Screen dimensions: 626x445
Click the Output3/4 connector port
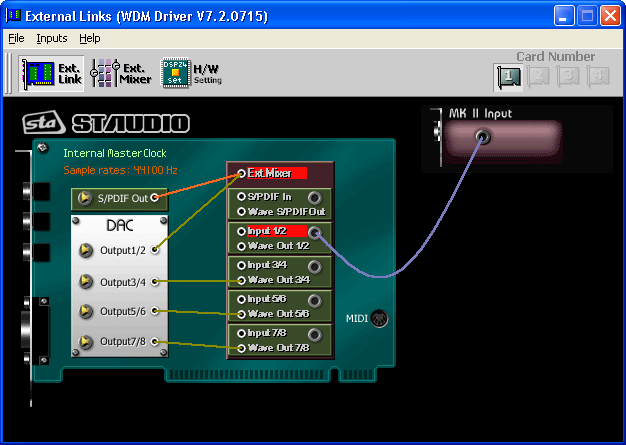click(155, 281)
